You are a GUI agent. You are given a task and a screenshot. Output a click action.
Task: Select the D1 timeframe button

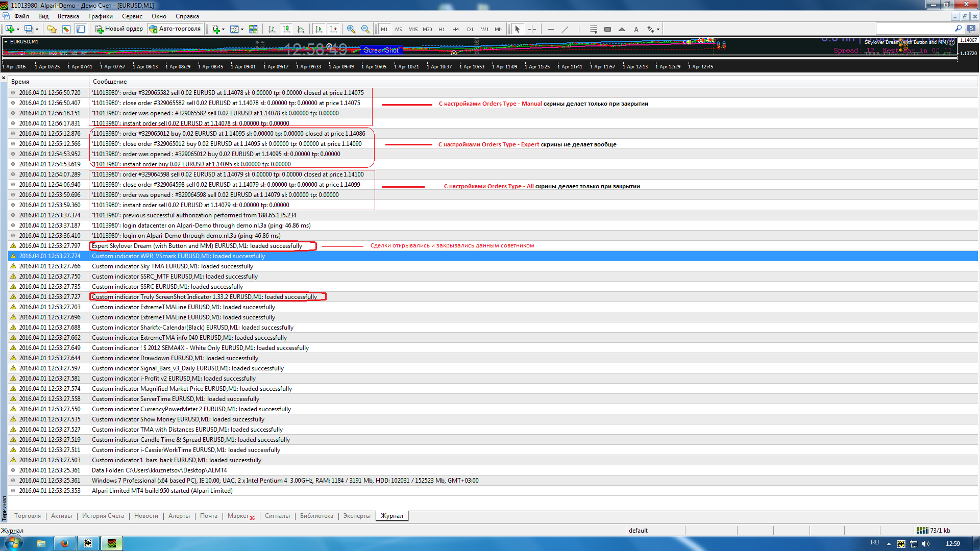point(470,29)
